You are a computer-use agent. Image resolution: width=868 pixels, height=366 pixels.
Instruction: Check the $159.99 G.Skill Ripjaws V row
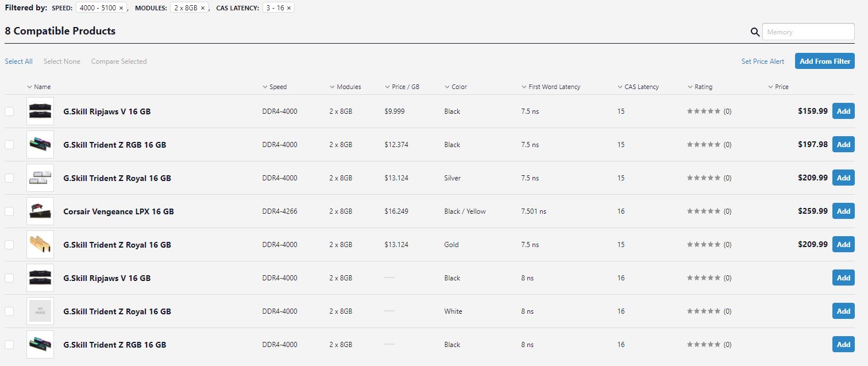click(x=9, y=111)
